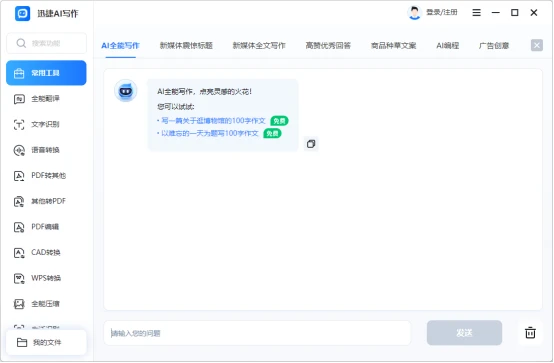Clear chat with the trash icon
Viewport: 554px width, 363px height.
tap(530, 333)
